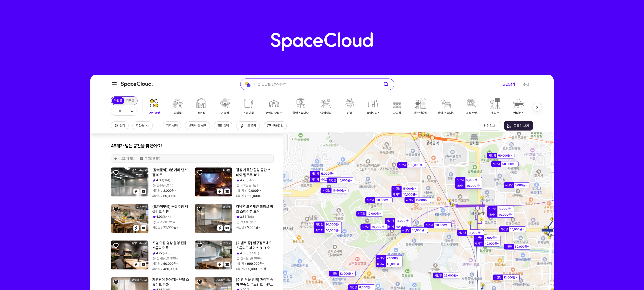Click the 25,000원~ map price marker

pos(446,276)
